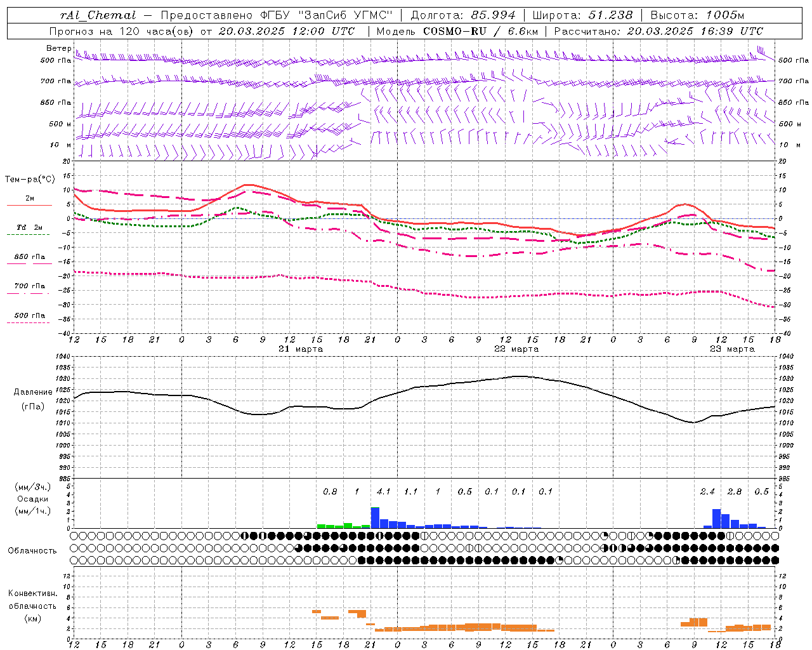Click the 0.8 precipitation total value
The width and height of the screenshot is (812, 650).
tap(330, 491)
